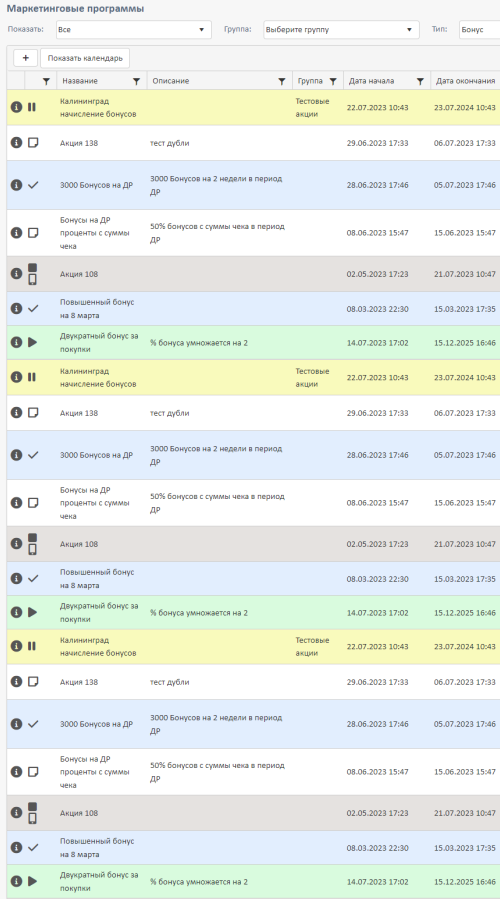Viewport: 500px width, 900px height.
Task: Click the Показать календарь button
Action: [x=85, y=58]
